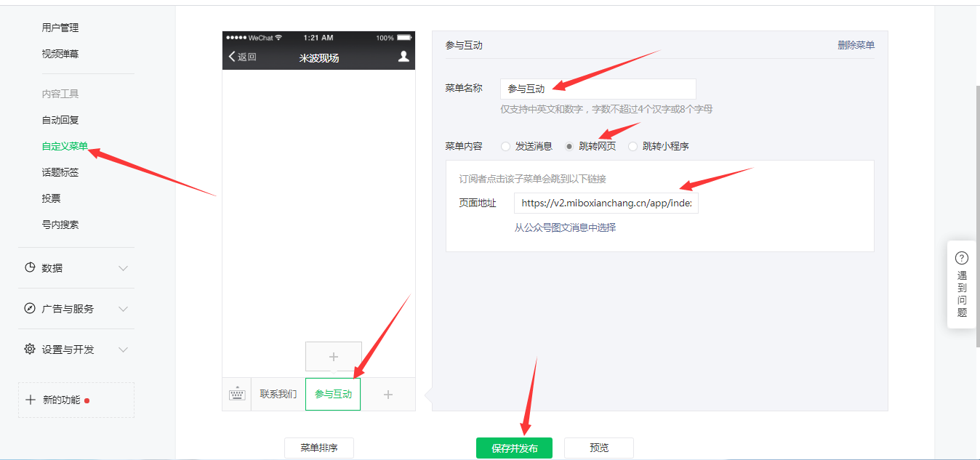Click the 设置与开发 gear icon
980x460 pixels.
[30, 350]
